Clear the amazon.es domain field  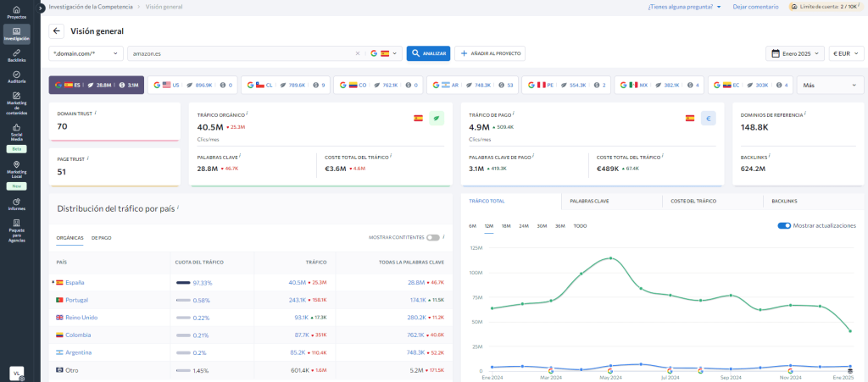pos(358,53)
